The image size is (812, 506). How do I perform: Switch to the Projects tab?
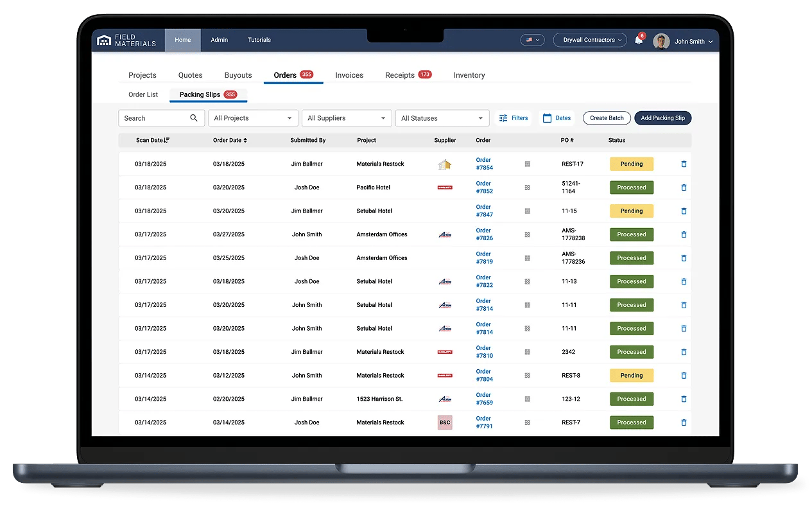click(x=143, y=75)
